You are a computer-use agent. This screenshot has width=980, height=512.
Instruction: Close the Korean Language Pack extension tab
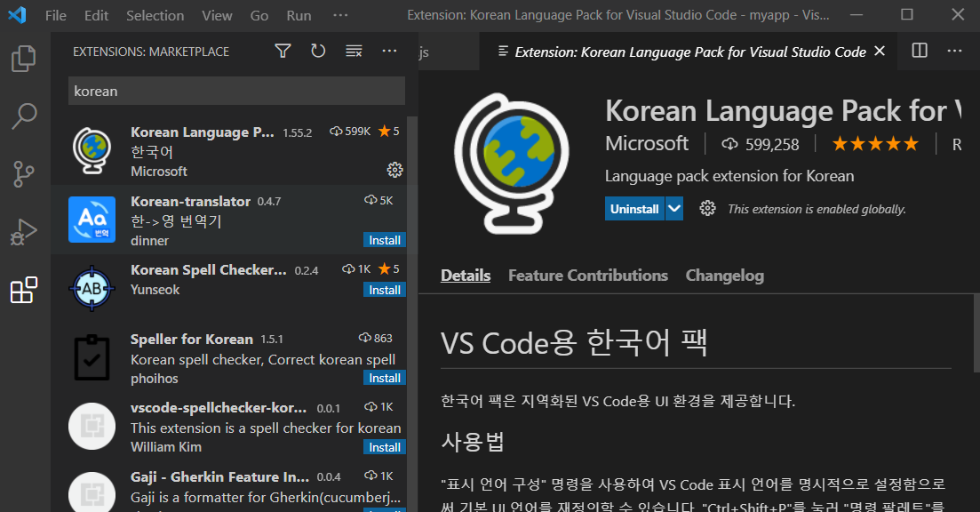(880, 51)
